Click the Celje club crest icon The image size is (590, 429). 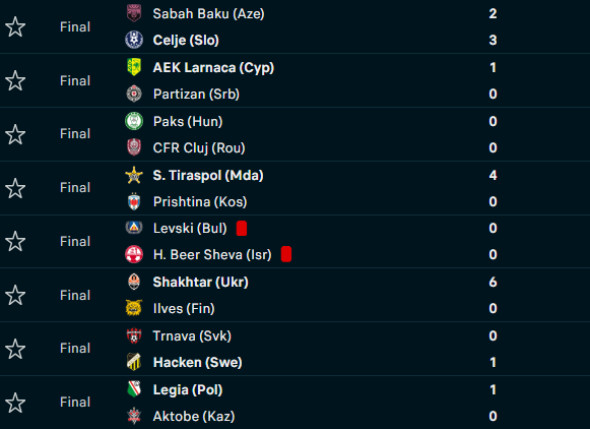click(x=134, y=40)
